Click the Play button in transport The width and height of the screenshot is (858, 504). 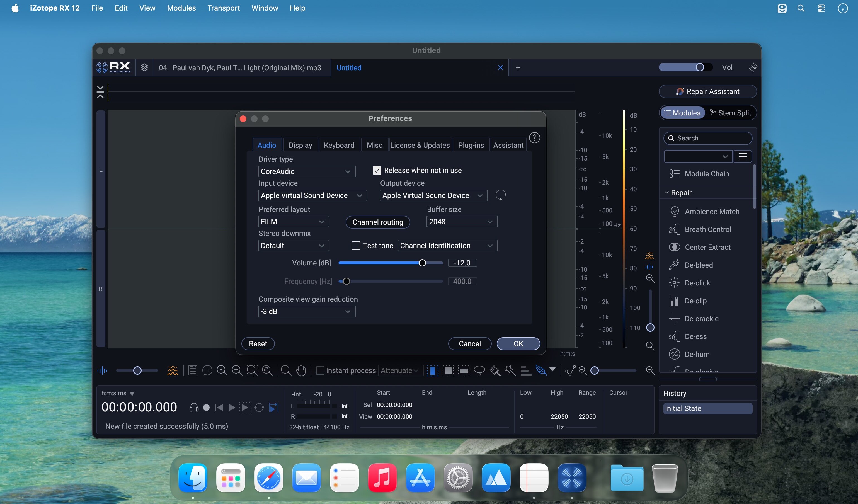pos(232,408)
